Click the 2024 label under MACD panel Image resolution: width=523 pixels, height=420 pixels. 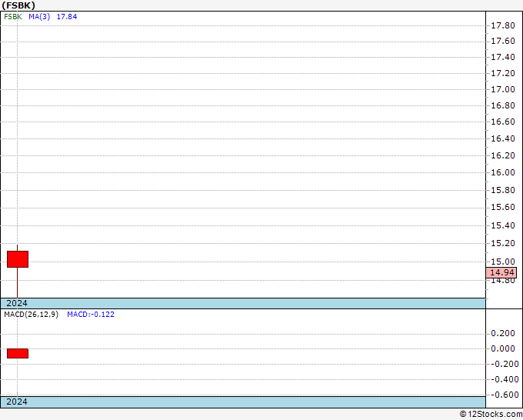click(17, 402)
